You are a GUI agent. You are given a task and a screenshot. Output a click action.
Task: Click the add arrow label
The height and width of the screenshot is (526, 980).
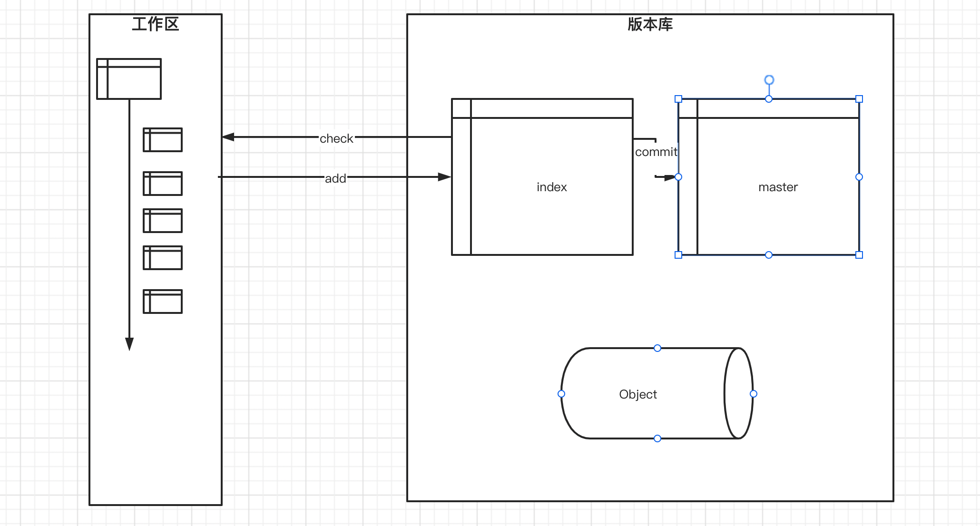point(335,178)
